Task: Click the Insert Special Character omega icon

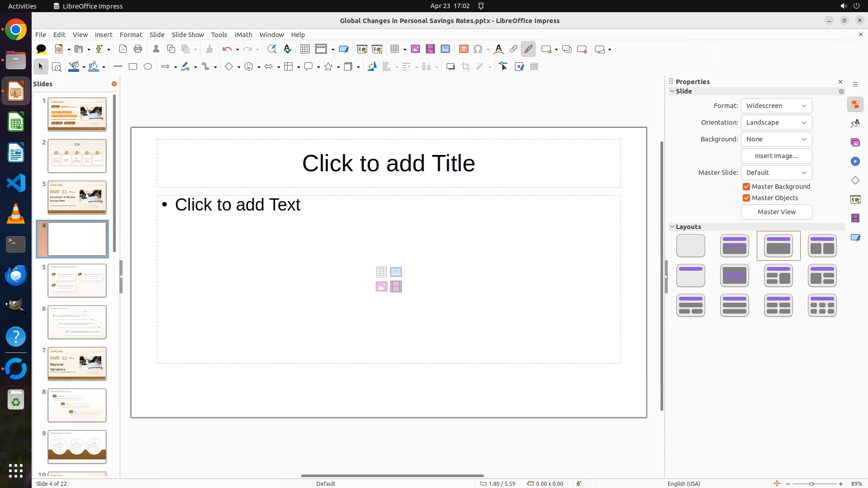Action: tap(477, 49)
